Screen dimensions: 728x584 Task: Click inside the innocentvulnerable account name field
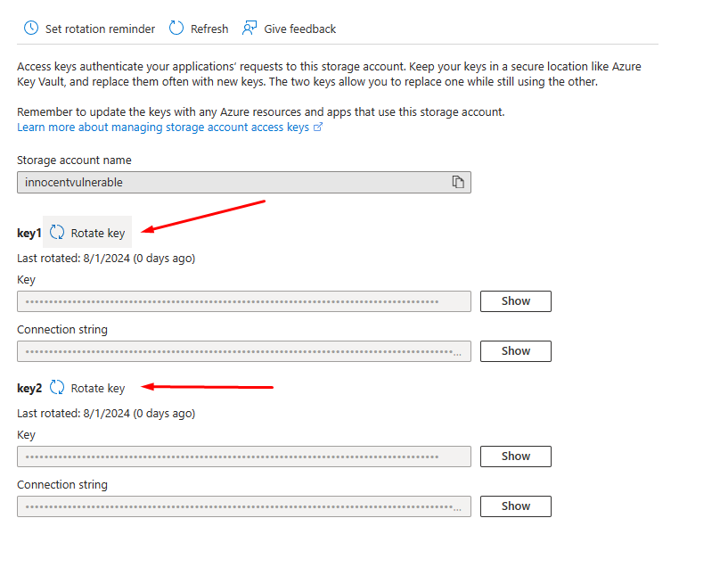click(x=232, y=182)
